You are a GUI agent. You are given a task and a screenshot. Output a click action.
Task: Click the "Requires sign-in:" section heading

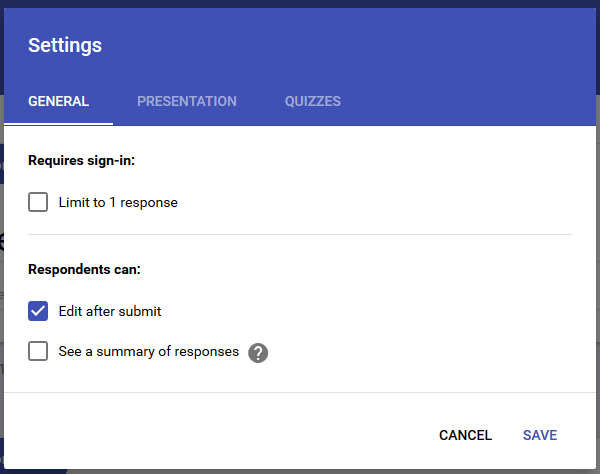click(x=82, y=160)
